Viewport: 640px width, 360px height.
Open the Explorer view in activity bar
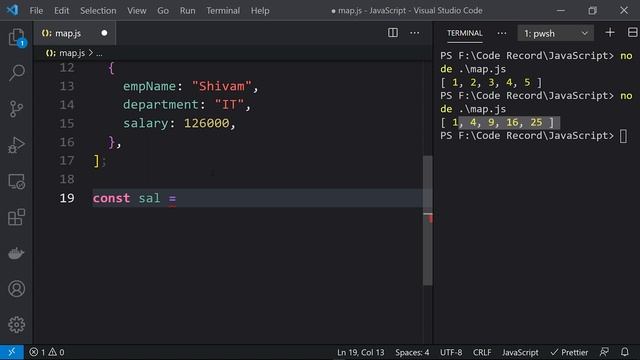[16, 38]
